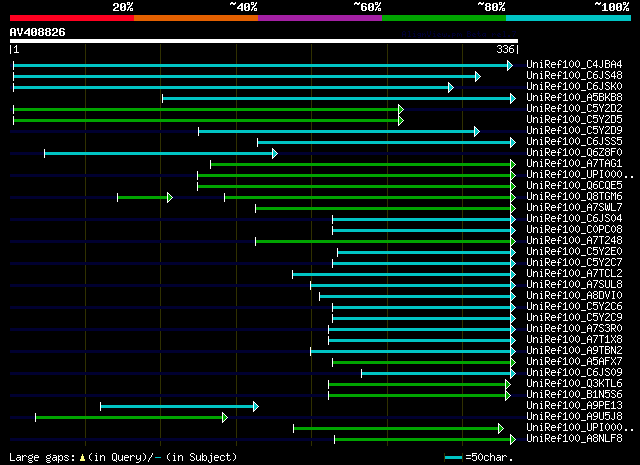Select the UniRef100_A7S3R0 label
Viewport: 640px width, 465px height.
coord(574,329)
